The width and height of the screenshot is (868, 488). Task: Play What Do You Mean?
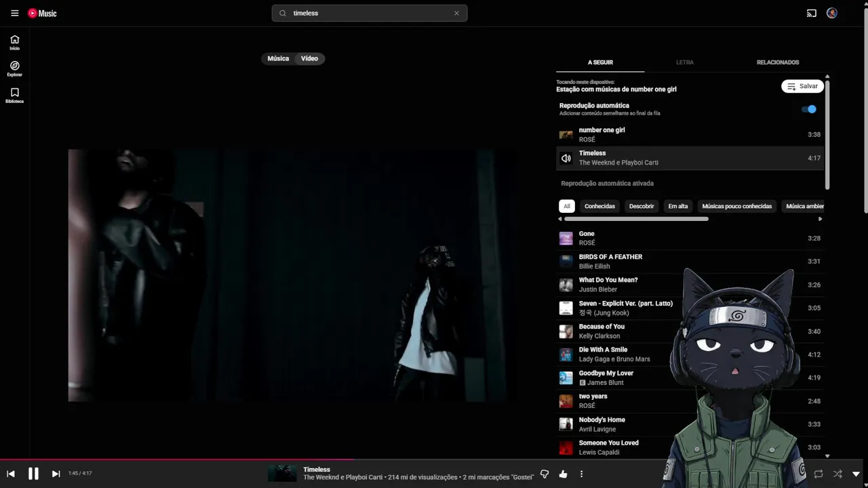tap(690, 285)
